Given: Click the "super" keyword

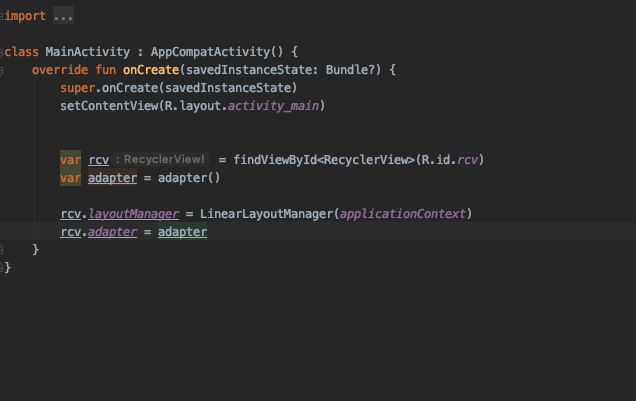Looking at the screenshot, I should coord(77,88).
